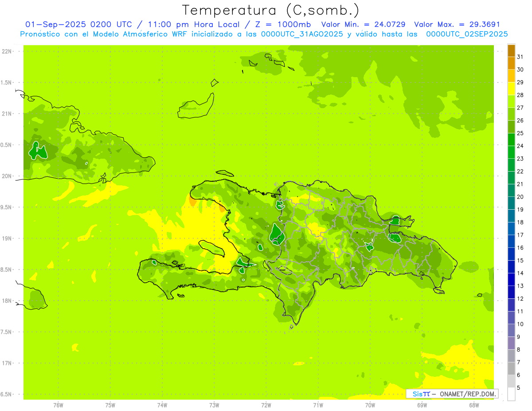This screenshot has height=411, width=532.
Task: Click the "Temperatura (C,somb.)" map title
Action: pyautogui.click(x=271, y=10)
